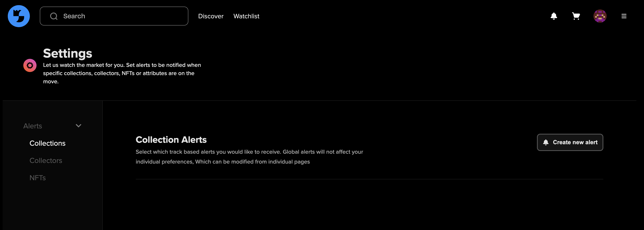This screenshot has width=644, height=230.
Task: Collapse the Alerts section chevron
Action: coord(79,126)
